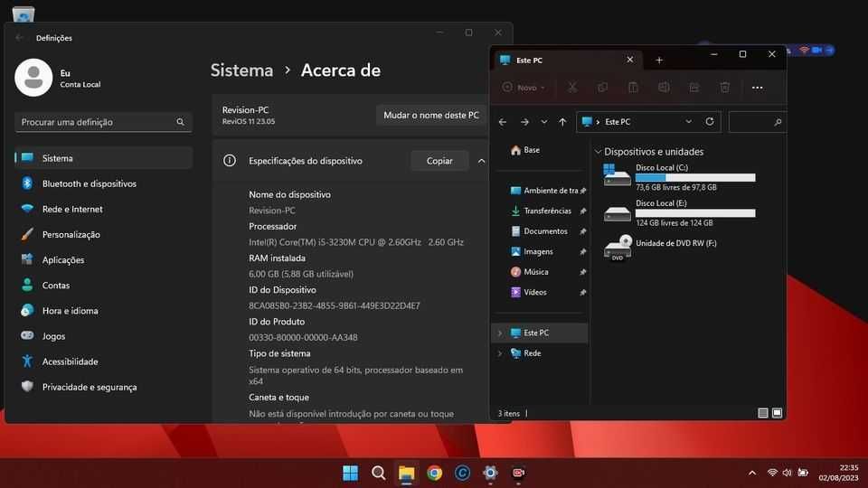Open Hora e idioma settings
This screenshot has height=488, width=868.
click(103, 311)
